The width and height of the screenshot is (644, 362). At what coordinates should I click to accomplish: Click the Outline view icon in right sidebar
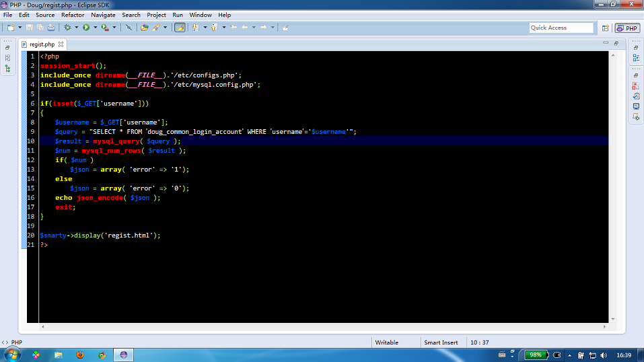point(636,58)
